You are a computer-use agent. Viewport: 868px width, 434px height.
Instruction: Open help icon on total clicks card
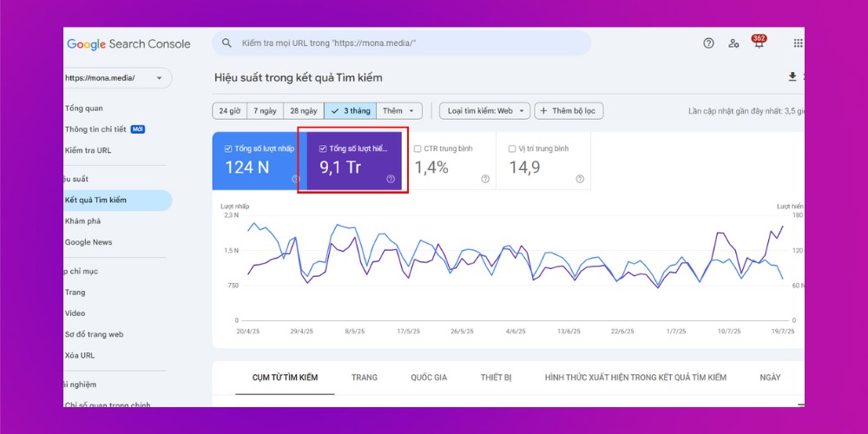pos(296,179)
